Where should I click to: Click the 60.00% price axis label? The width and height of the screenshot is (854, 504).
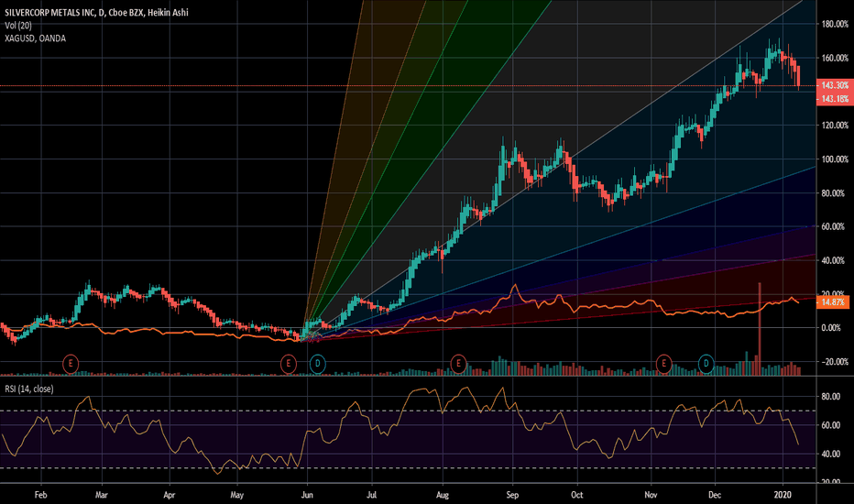(833, 226)
